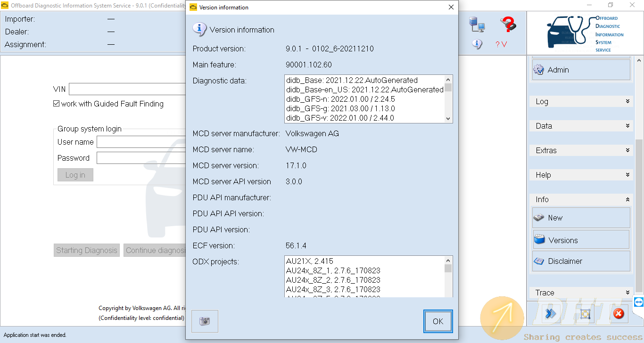644x343 pixels.
Task: Expand the Trace section
Action: coord(581,293)
